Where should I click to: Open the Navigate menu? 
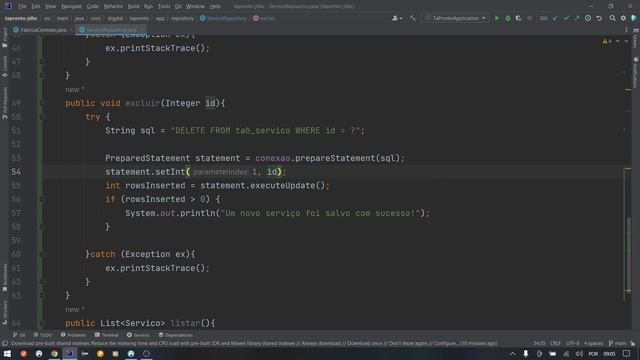71,7
